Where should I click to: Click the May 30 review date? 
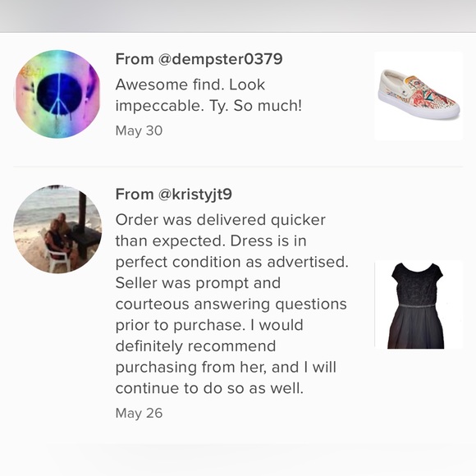[x=139, y=130]
